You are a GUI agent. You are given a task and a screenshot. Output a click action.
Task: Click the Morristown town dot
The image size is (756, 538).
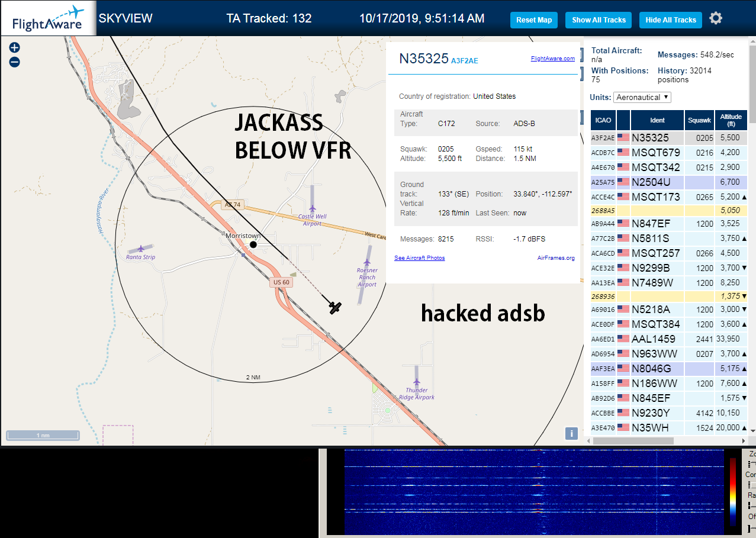[253, 244]
